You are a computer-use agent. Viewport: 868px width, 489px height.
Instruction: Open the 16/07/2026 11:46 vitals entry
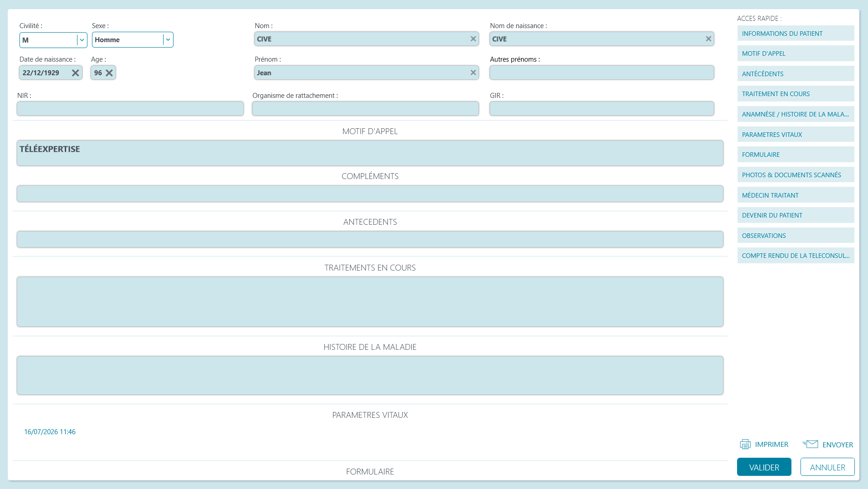coord(50,432)
